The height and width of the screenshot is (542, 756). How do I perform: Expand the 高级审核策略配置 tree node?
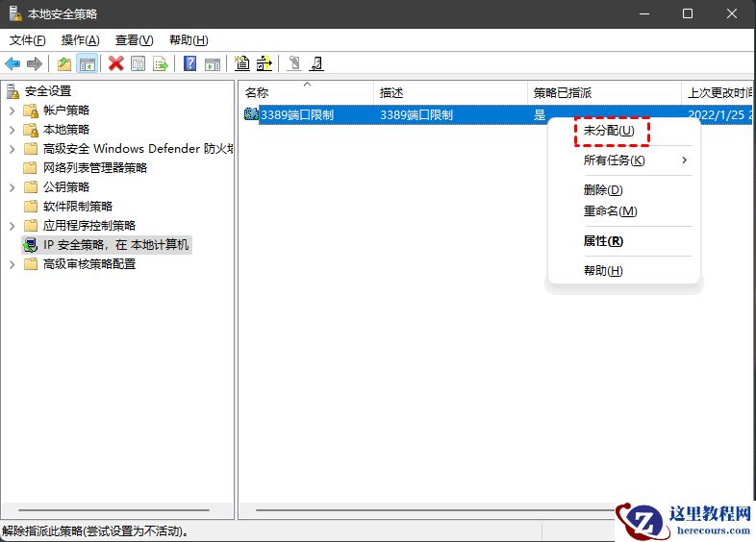(x=13, y=264)
